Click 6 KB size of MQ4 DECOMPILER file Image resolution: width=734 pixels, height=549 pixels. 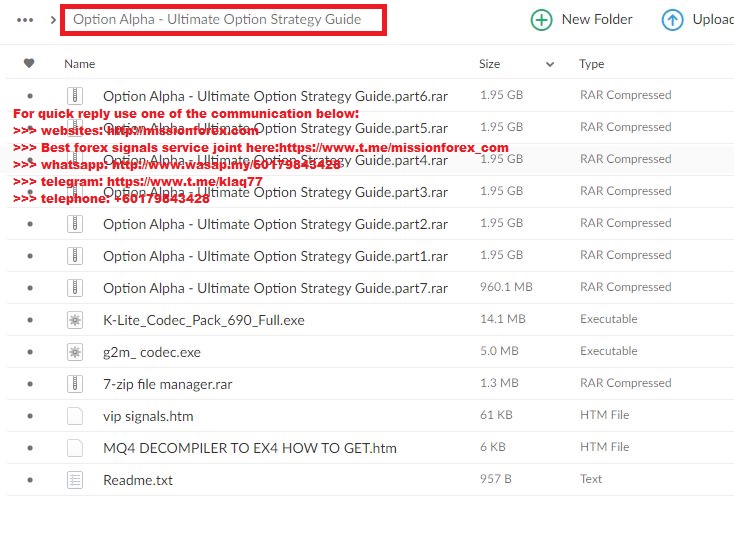click(x=492, y=447)
